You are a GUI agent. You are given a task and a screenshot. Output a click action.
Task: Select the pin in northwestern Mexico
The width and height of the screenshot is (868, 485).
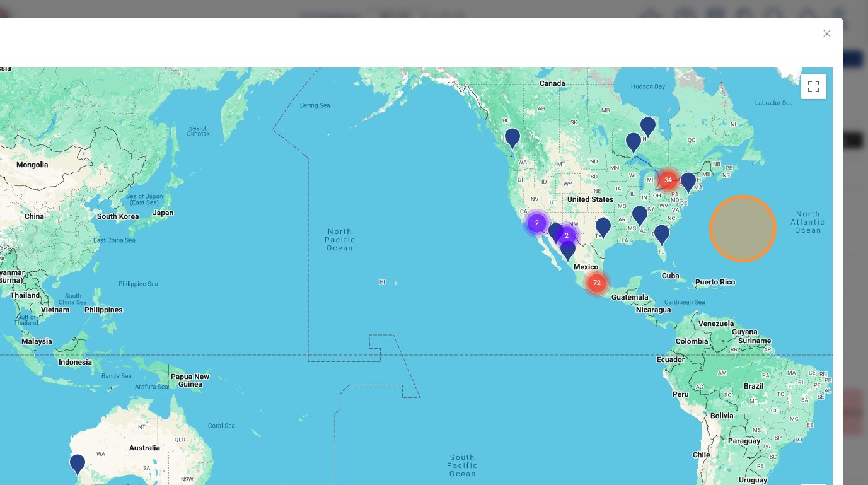(x=568, y=250)
